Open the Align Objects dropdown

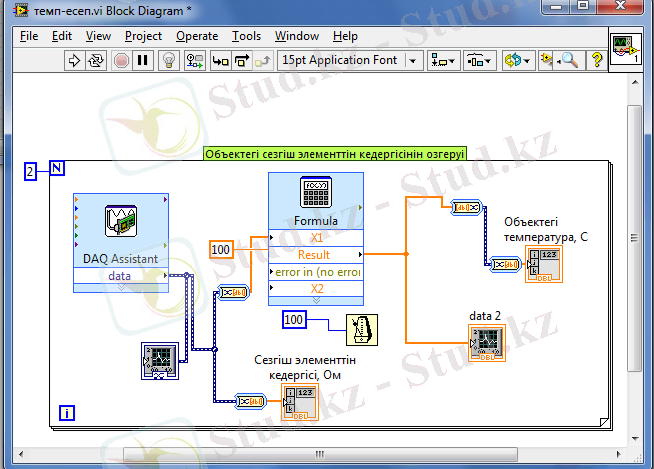tap(443, 60)
